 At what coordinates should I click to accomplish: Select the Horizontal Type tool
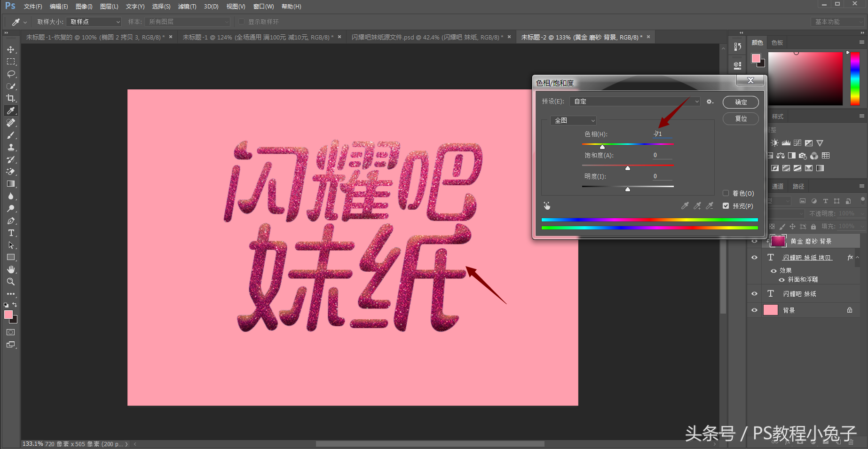(11, 233)
